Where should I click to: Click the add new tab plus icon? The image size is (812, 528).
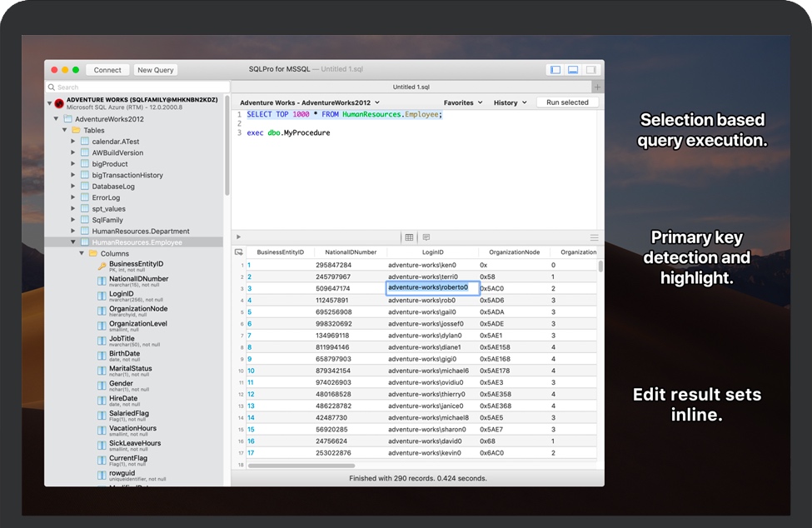(597, 87)
